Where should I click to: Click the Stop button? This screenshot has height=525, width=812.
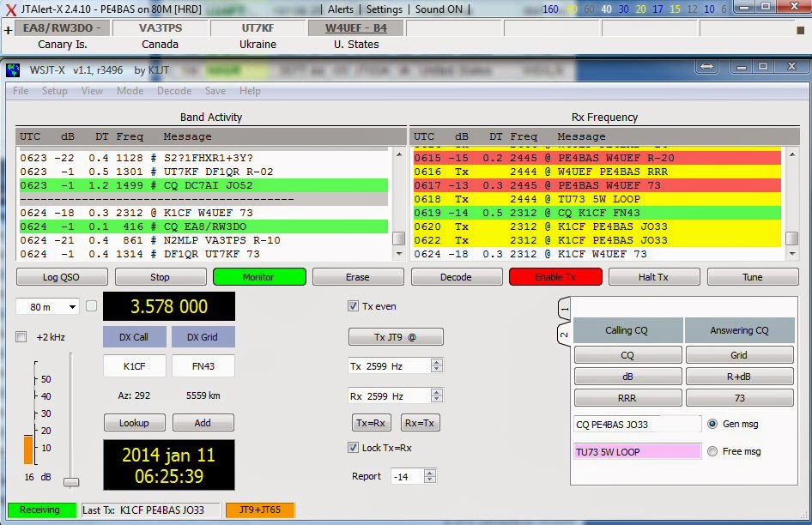coord(160,277)
